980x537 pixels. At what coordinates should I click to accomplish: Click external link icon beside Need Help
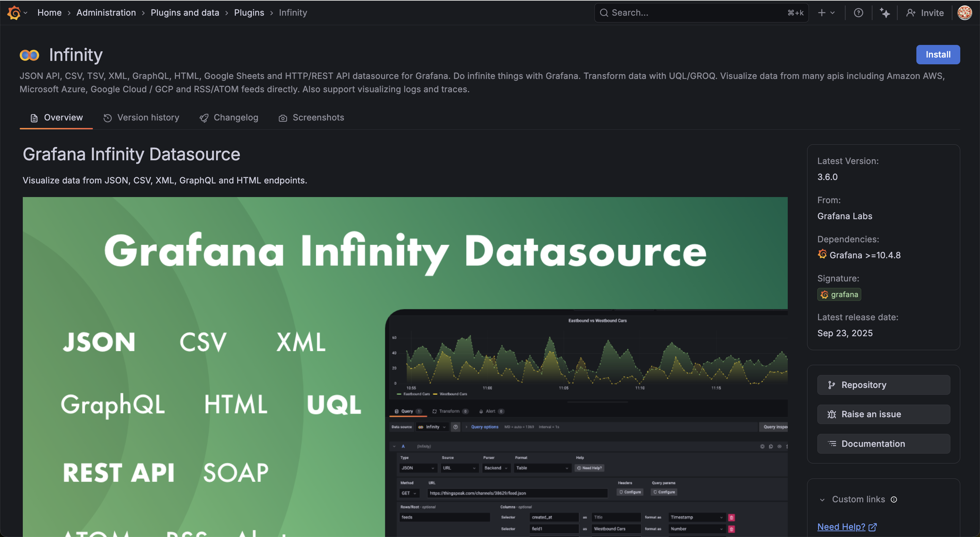[873, 527]
